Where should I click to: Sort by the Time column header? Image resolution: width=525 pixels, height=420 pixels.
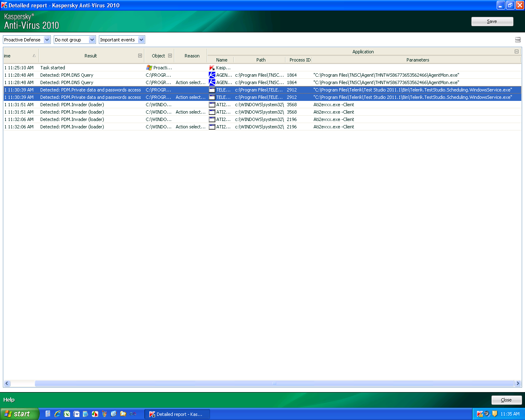pos(20,56)
